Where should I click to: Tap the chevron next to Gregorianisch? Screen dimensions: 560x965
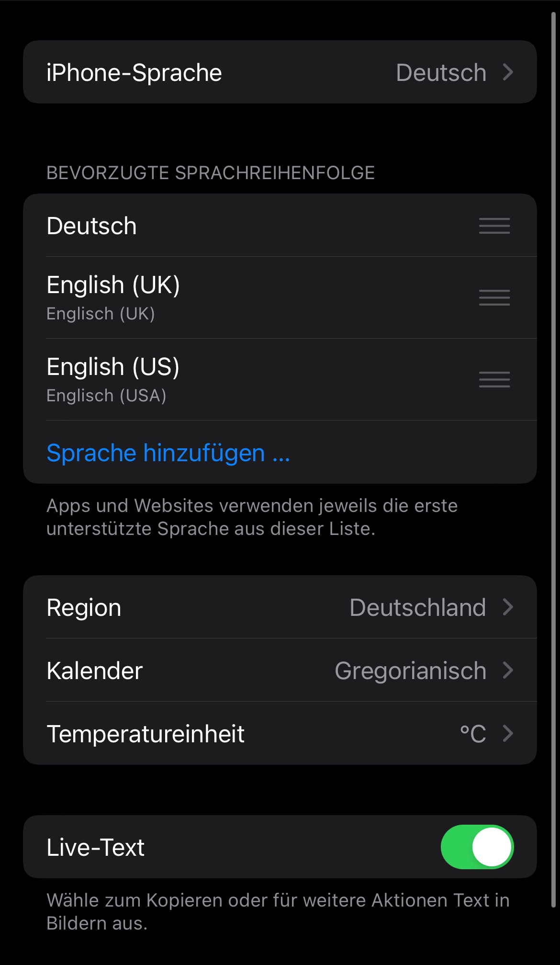pyautogui.click(x=508, y=670)
